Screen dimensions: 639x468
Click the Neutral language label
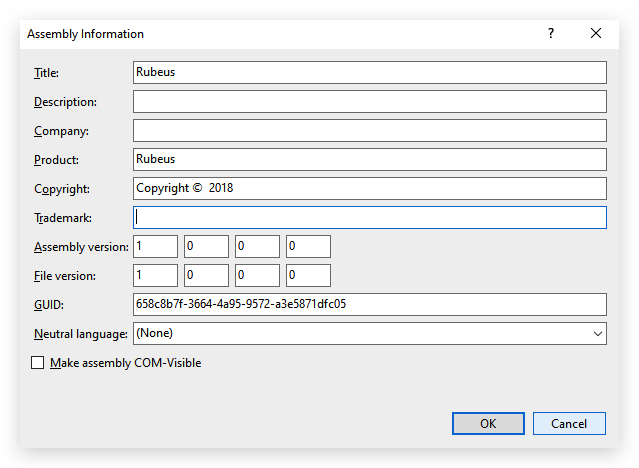tap(81, 334)
